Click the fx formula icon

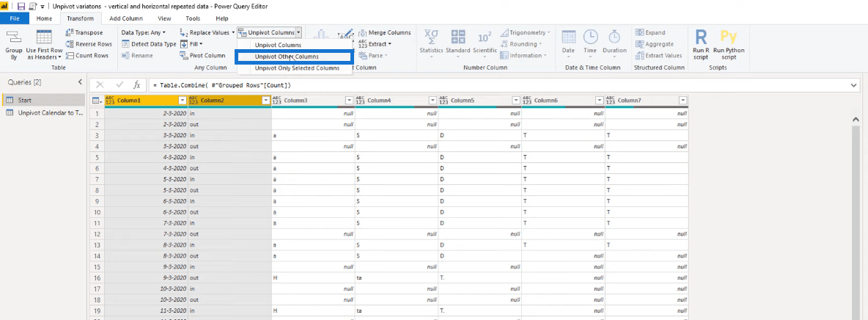137,85
